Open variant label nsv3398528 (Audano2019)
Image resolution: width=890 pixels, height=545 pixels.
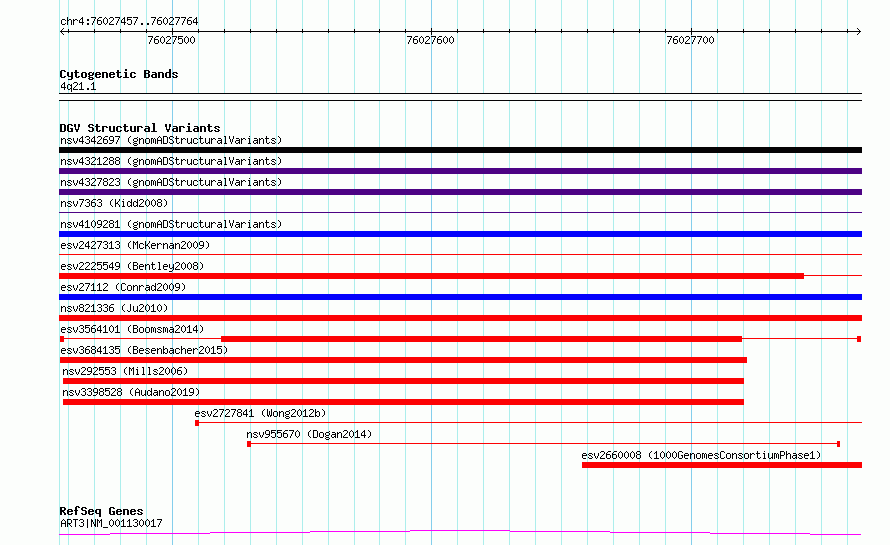point(131,392)
